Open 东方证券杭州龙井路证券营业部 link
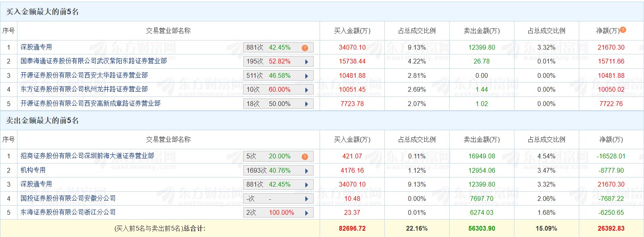 tap(84, 89)
